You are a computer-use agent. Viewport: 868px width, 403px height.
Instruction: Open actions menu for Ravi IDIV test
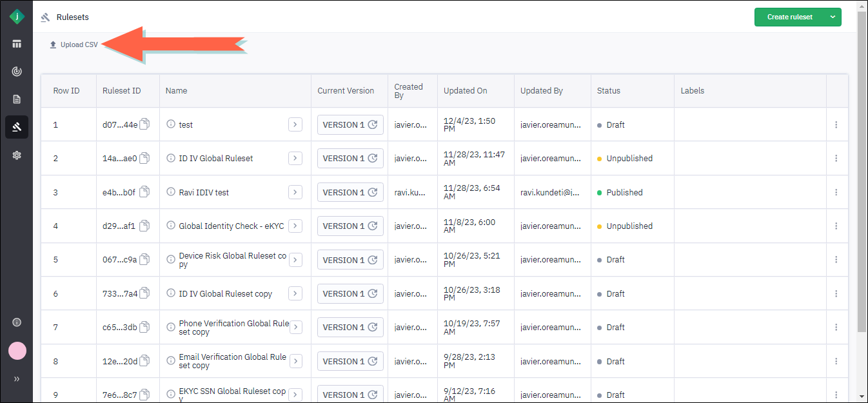pos(836,192)
